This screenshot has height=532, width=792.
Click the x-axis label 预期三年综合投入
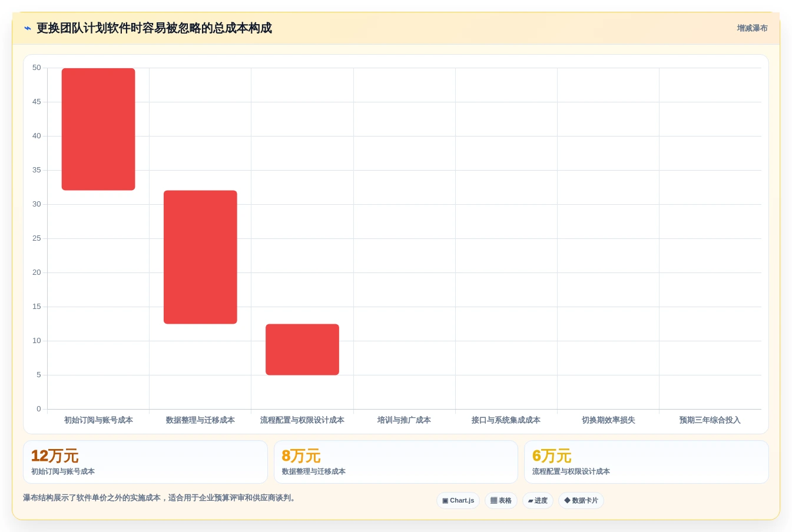tap(710, 420)
